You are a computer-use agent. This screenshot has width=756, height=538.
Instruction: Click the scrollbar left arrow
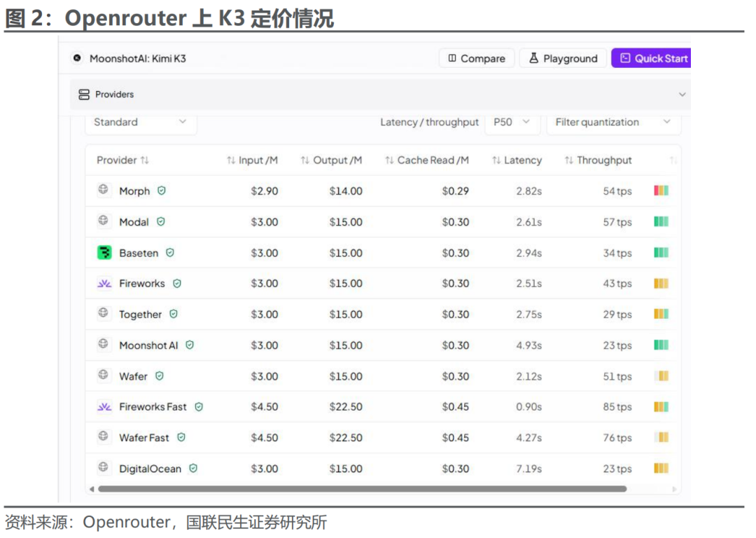[x=92, y=489]
